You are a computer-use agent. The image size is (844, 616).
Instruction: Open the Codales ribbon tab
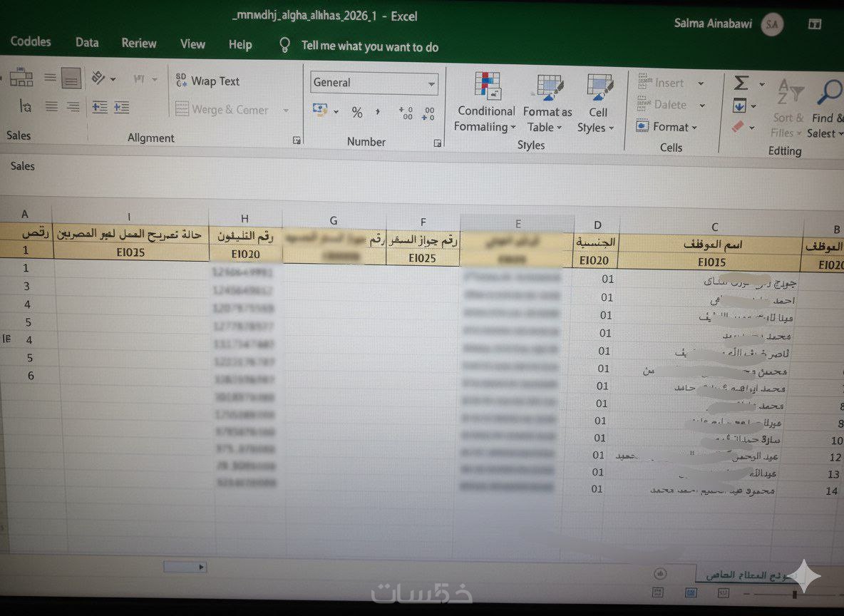31,41
